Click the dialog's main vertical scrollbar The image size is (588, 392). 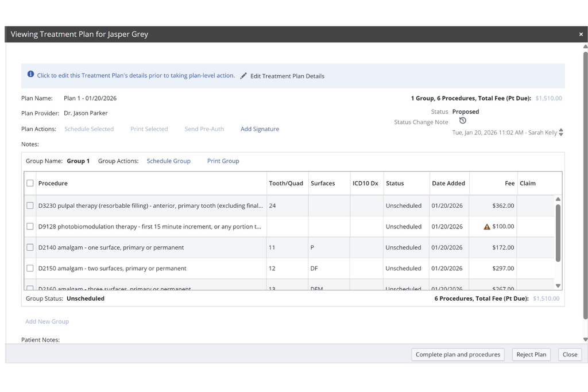(585, 185)
